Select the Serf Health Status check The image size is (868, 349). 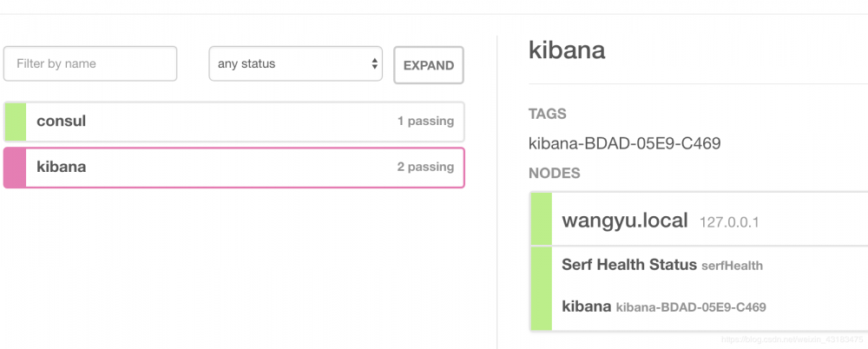pyautogui.click(x=629, y=265)
